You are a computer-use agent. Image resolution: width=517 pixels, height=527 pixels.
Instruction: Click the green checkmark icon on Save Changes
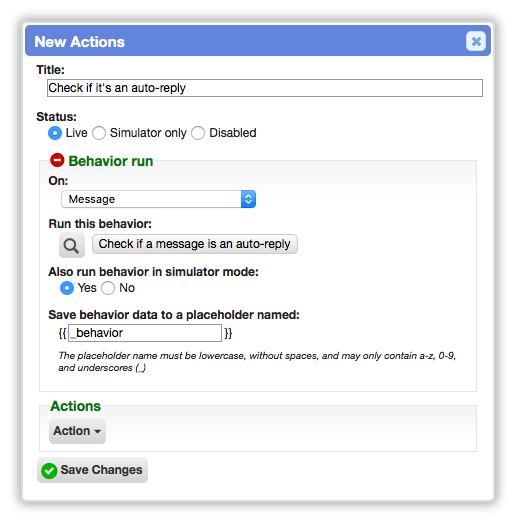49,471
